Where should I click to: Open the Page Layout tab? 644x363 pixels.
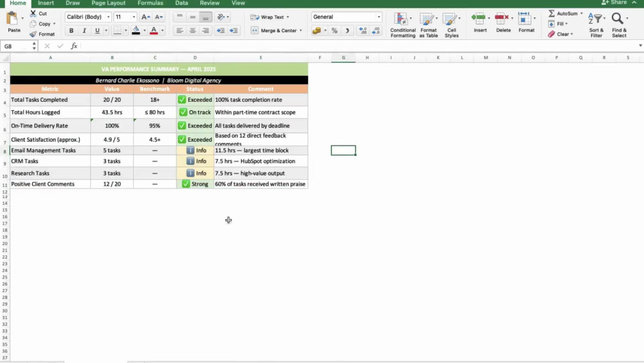[x=108, y=3]
